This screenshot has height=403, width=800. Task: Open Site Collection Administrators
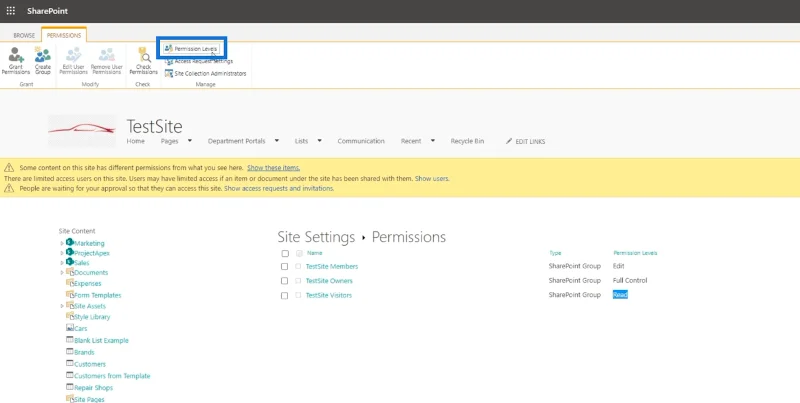coord(205,73)
